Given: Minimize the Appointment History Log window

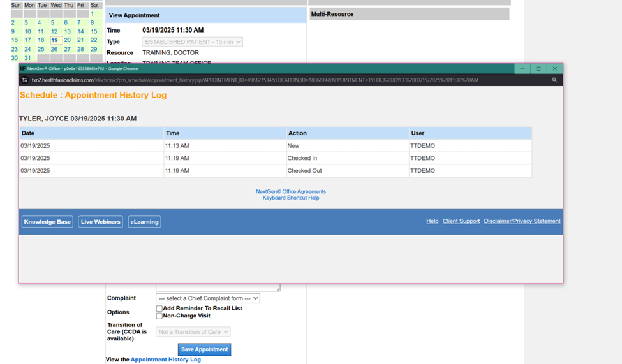Looking at the screenshot, I should 522,69.
